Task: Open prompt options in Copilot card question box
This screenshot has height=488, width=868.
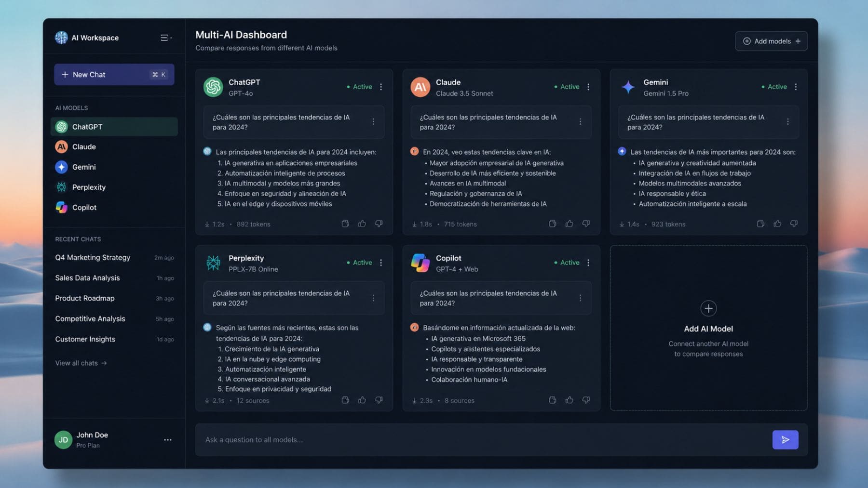Action: [x=580, y=298]
